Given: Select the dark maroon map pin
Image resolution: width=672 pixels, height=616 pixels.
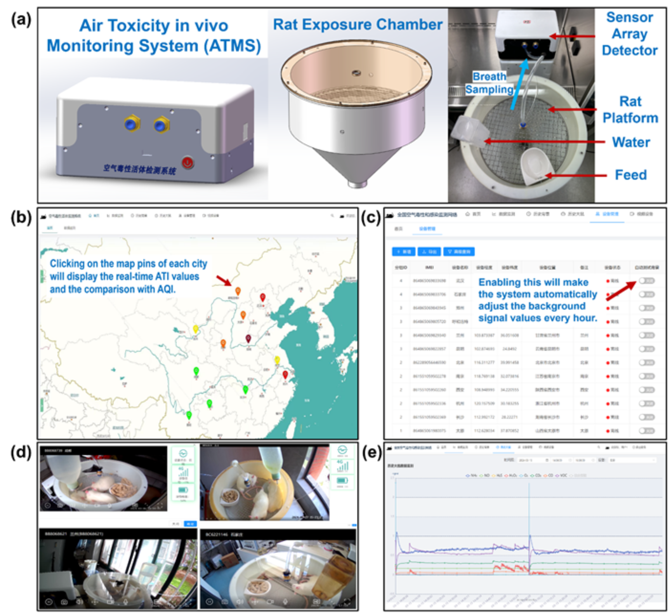Looking at the screenshot, I should pyautogui.click(x=248, y=338).
